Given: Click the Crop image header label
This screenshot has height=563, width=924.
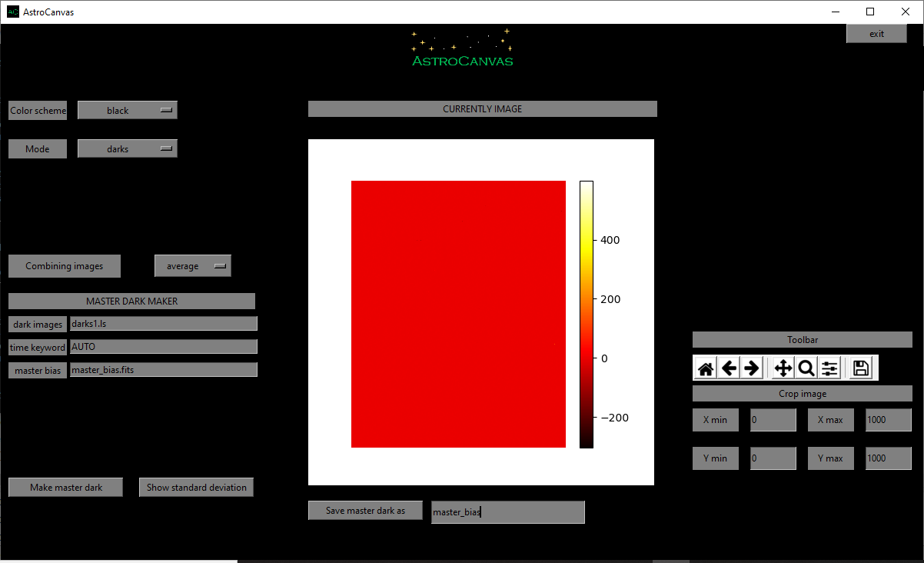Looking at the screenshot, I should pos(803,393).
